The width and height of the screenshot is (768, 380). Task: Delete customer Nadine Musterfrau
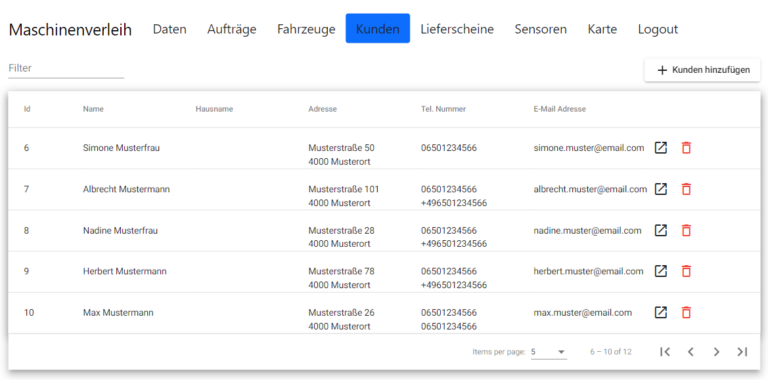(x=686, y=230)
